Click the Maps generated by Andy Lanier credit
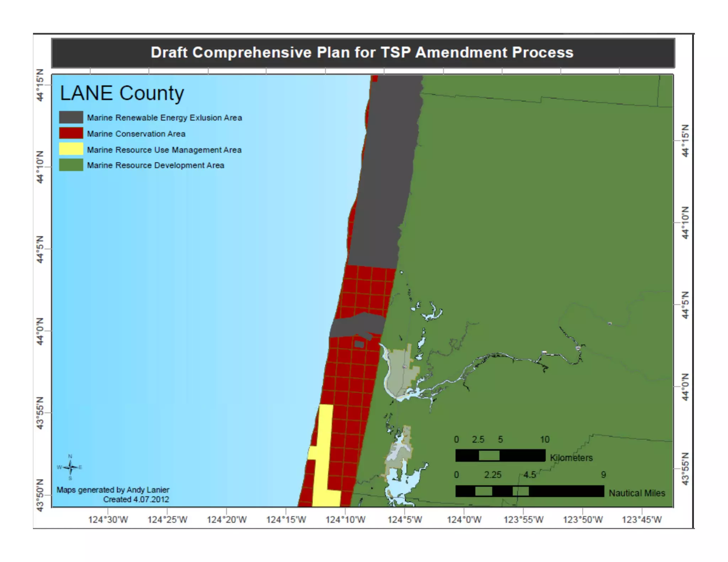This screenshot has width=728, height=562. point(113,490)
